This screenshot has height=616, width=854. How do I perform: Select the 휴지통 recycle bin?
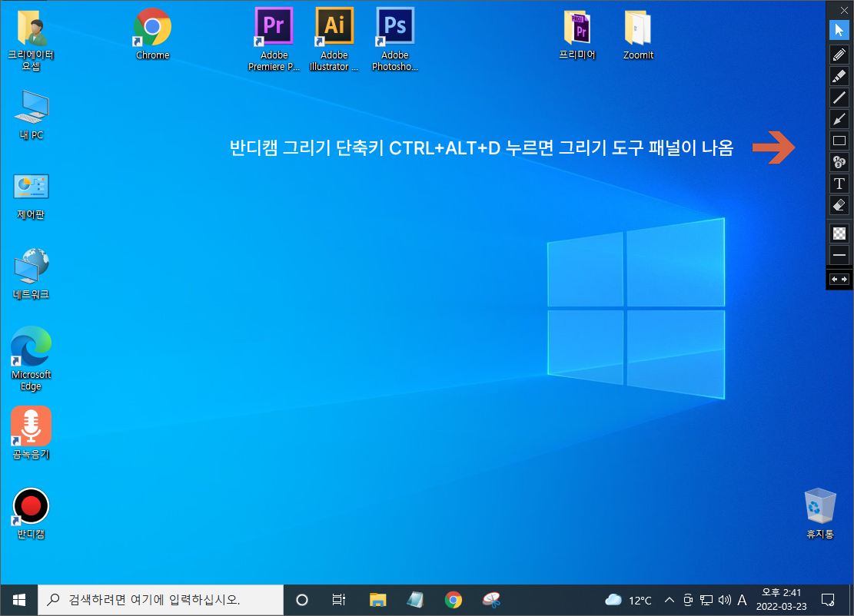point(819,513)
